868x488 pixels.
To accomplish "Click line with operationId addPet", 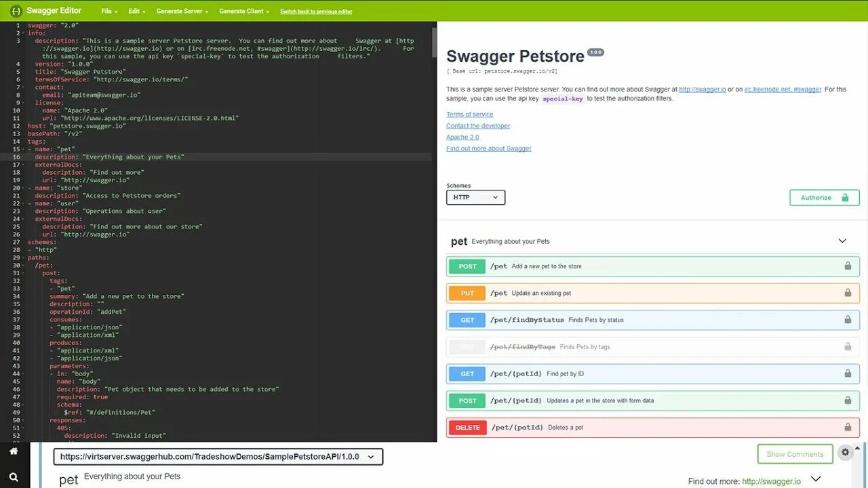I will pos(87,312).
